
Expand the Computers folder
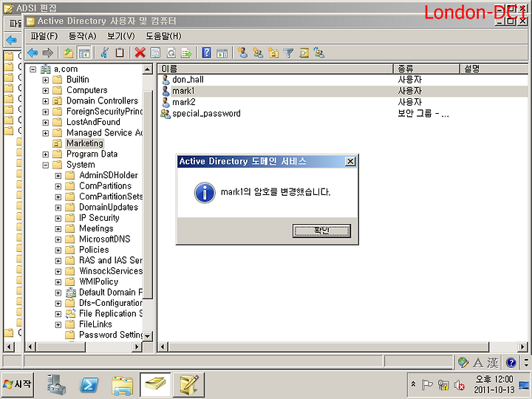[46, 91]
